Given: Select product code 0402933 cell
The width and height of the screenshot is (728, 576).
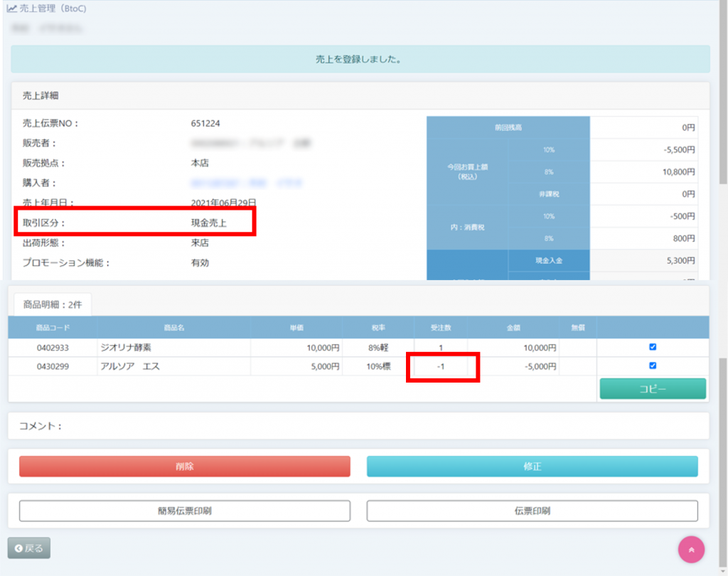Looking at the screenshot, I should tap(53, 348).
